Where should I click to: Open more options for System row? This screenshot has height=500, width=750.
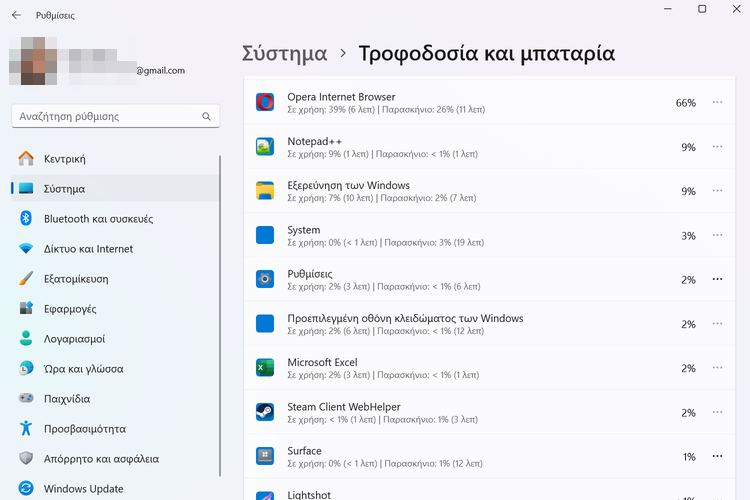[x=717, y=235]
